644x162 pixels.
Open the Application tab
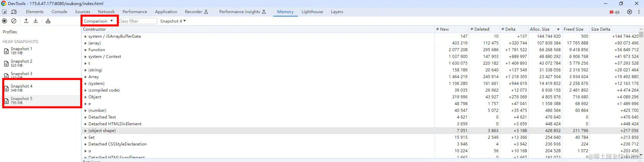(x=166, y=12)
